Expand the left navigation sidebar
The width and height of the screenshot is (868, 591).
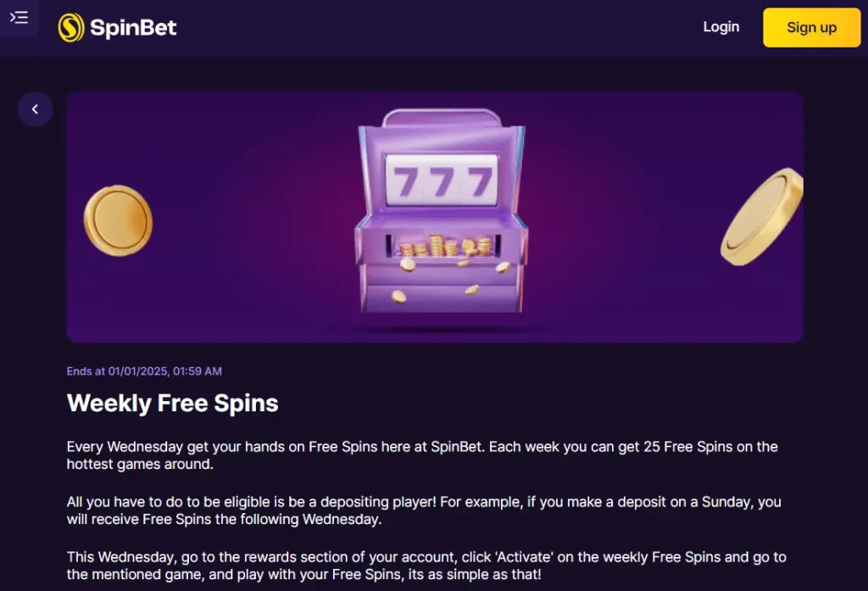[x=19, y=17]
